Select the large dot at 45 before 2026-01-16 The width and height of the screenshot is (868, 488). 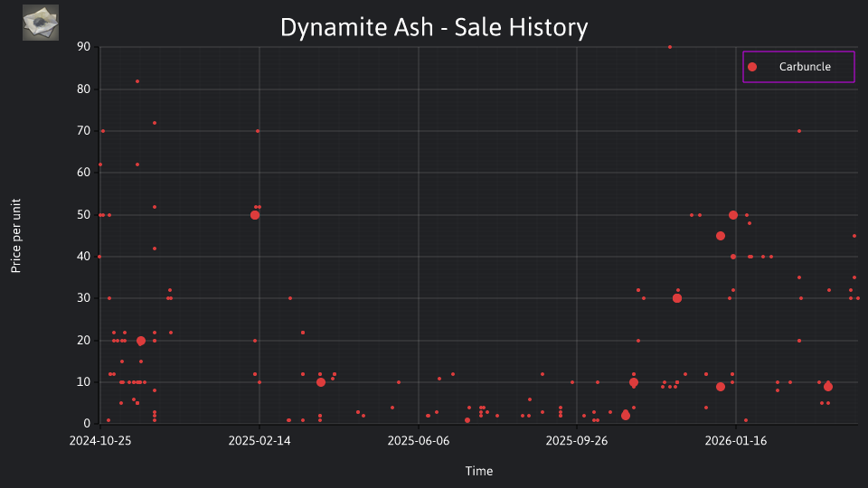pyautogui.click(x=721, y=236)
